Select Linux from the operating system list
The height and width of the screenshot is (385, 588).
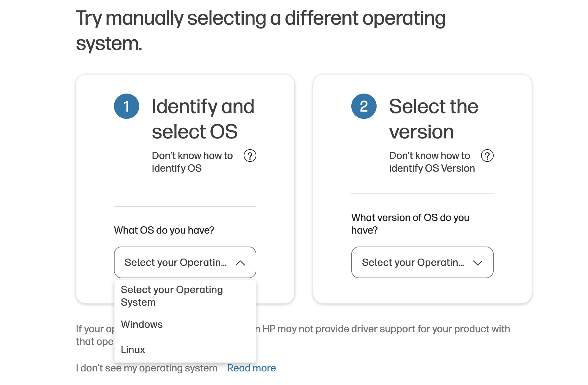[133, 349]
